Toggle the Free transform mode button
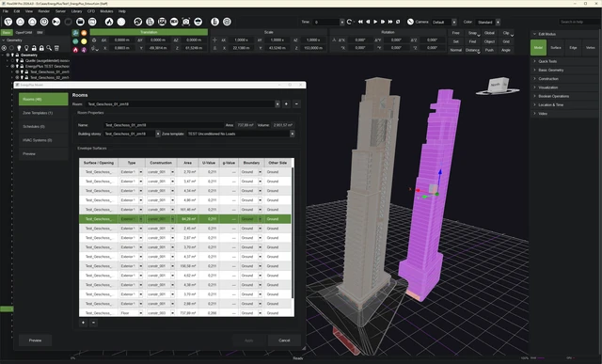 point(455,33)
